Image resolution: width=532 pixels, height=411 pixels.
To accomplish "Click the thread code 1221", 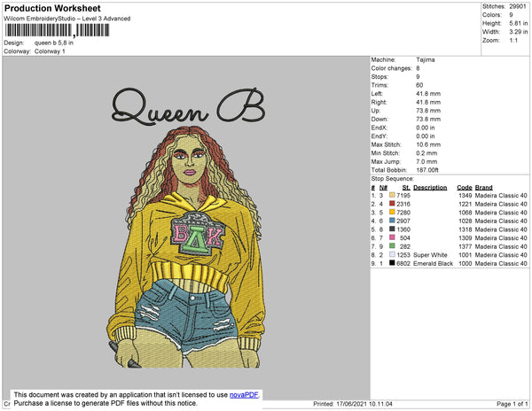I will click(x=465, y=204).
